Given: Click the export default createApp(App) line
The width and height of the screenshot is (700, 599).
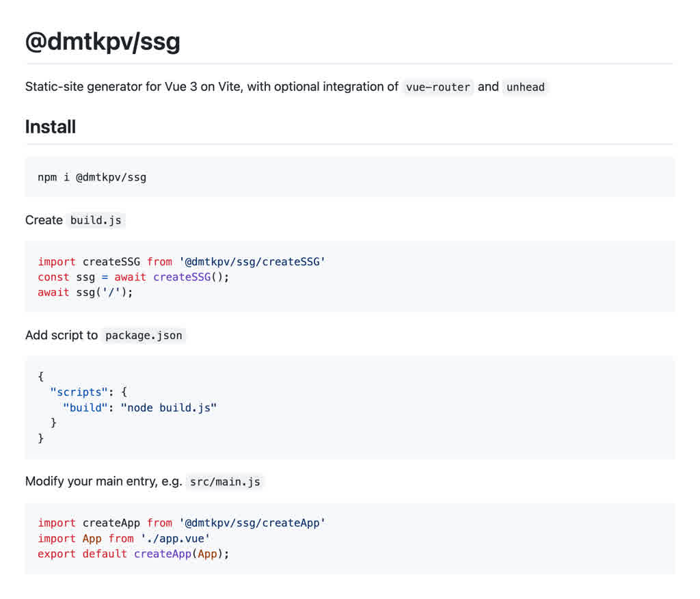Looking at the screenshot, I should 133,554.
